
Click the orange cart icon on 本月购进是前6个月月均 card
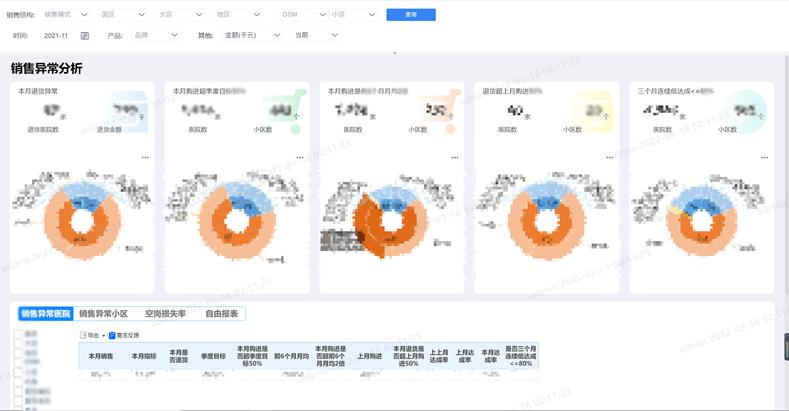click(440, 112)
